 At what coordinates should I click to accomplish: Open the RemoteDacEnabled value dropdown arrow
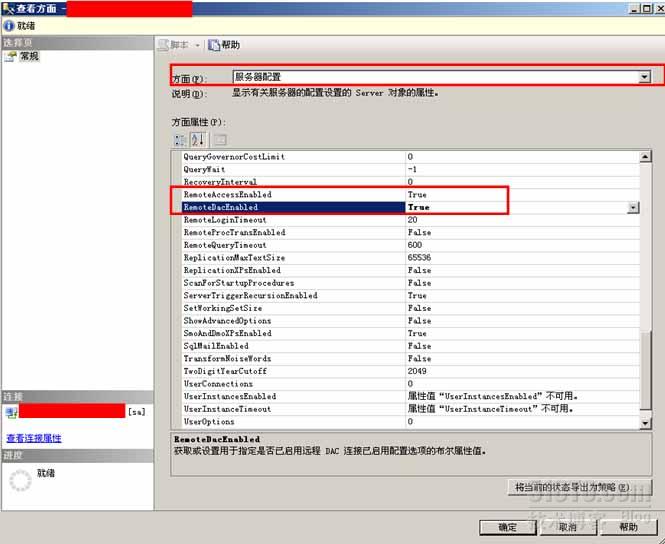633,207
